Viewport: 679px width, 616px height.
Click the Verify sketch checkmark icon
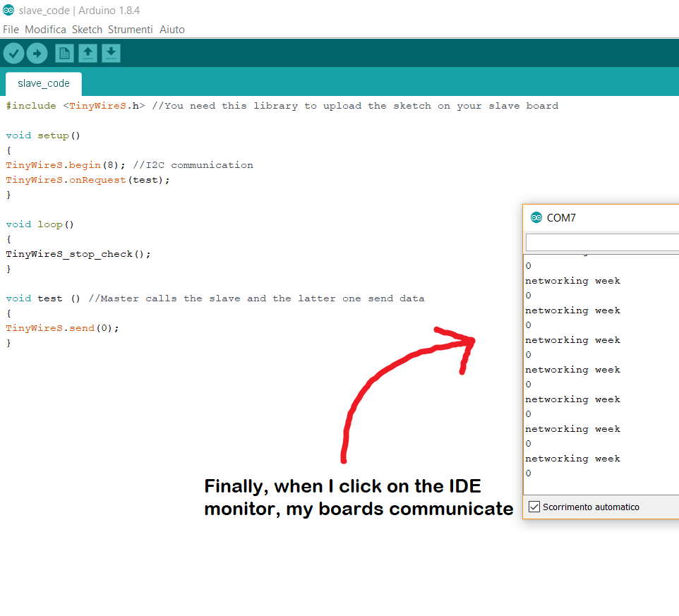(14, 54)
